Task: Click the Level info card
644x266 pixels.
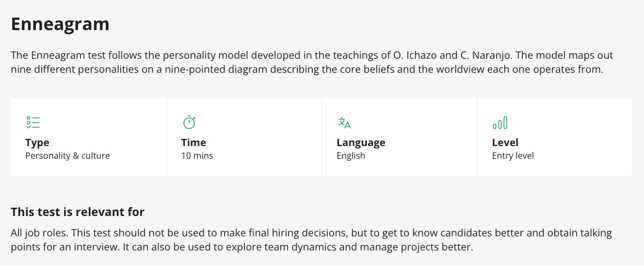Action: click(555, 137)
